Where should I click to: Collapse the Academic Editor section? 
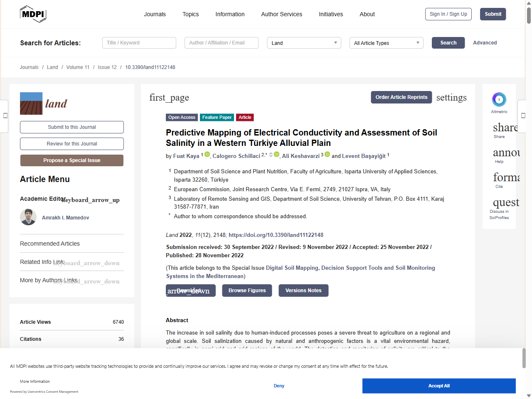91,200
